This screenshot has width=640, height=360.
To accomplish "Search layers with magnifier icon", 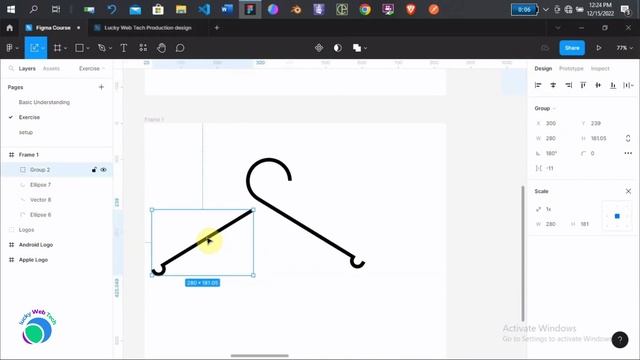I will click(11, 69).
